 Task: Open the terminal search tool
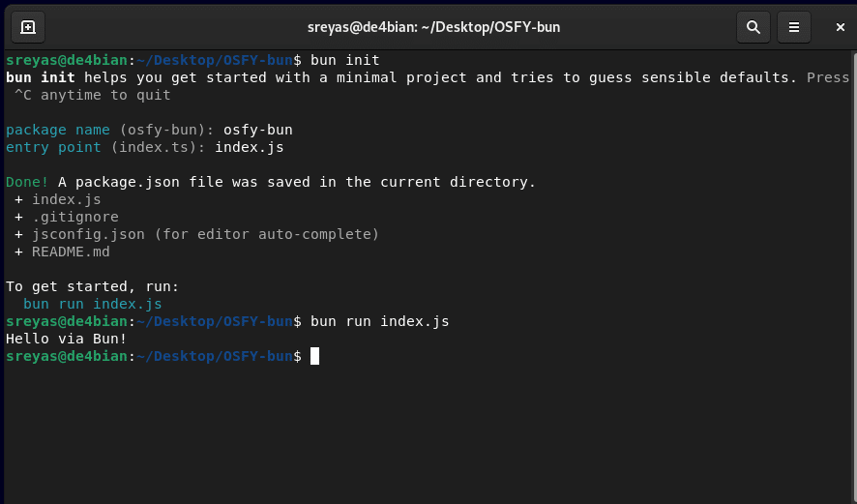(754, 27)
